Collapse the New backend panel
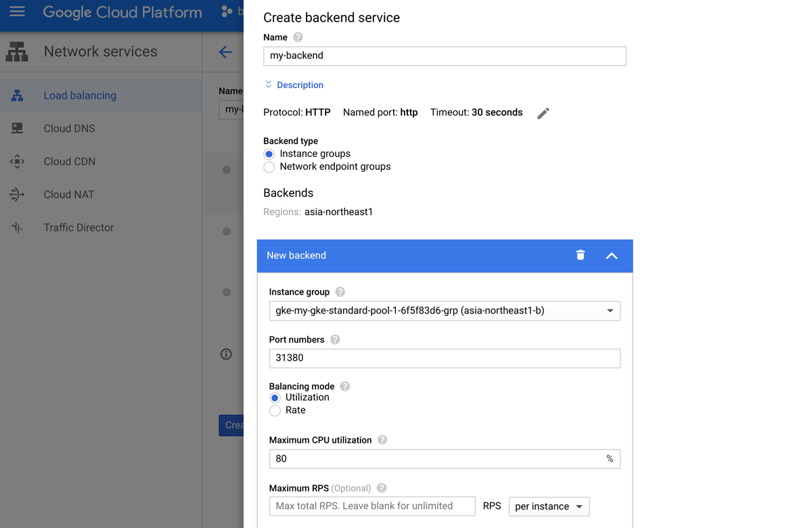 [612, 256]
